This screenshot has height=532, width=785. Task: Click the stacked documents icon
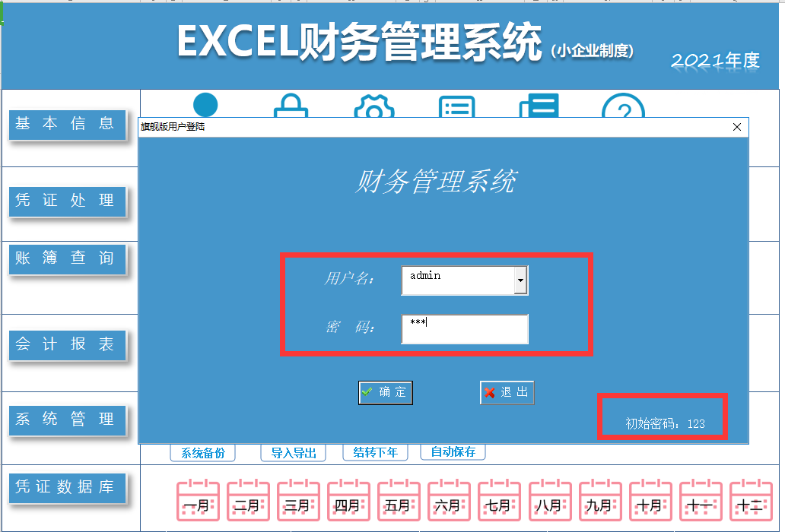(x=539, y=106)
